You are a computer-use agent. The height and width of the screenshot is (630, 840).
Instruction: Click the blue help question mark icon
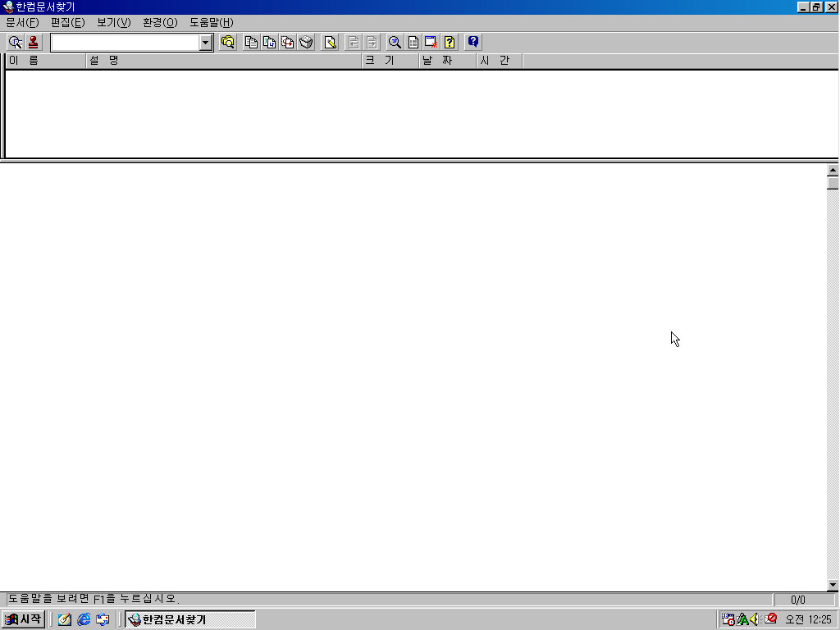473,43
